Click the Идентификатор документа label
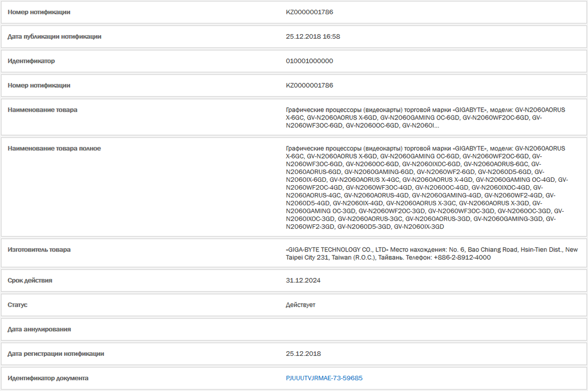The image size is (588, 391). click(x=48, y=378)
